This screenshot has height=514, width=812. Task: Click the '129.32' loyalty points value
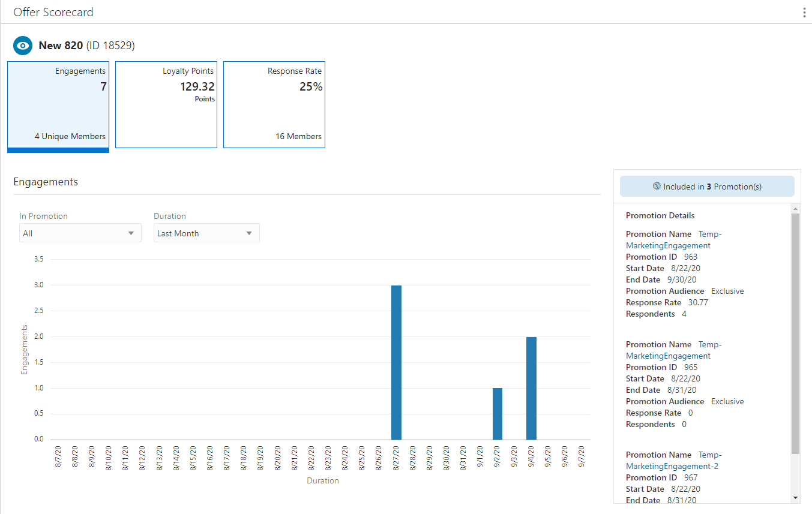click(197, 87)
